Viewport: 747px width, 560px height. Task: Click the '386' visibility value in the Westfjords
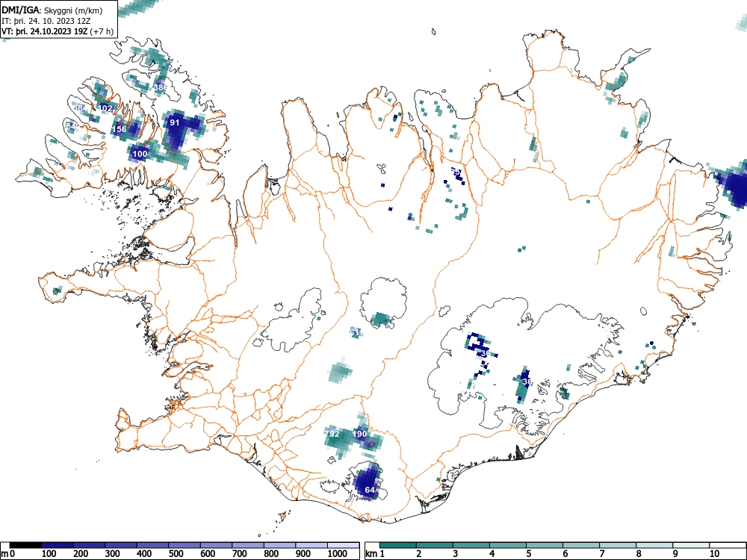161,87
